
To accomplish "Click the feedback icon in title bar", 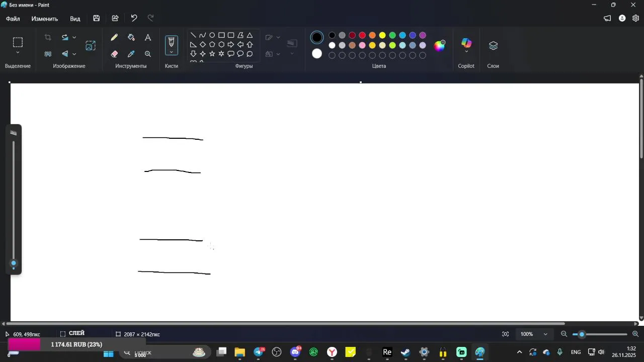I will pyautogui.click(x=607, y=18).
